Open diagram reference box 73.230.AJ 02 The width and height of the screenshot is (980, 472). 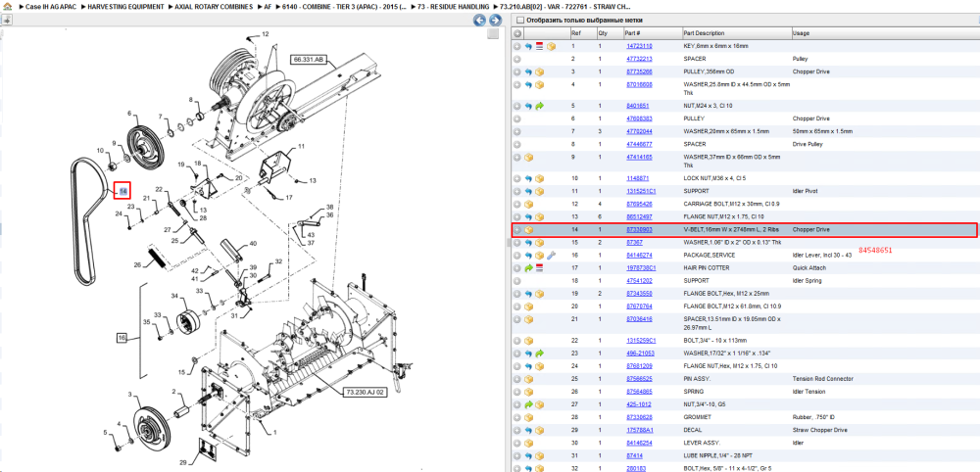[367, 392]
